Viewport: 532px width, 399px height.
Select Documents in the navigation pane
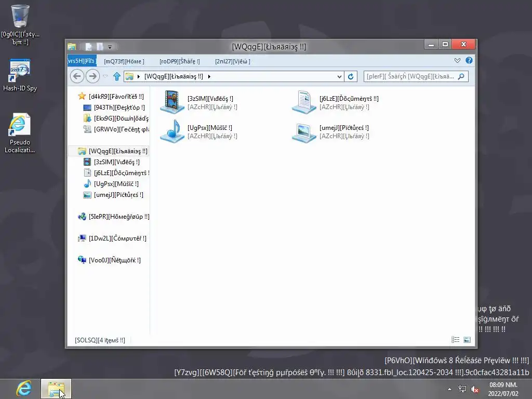(116, 173)
